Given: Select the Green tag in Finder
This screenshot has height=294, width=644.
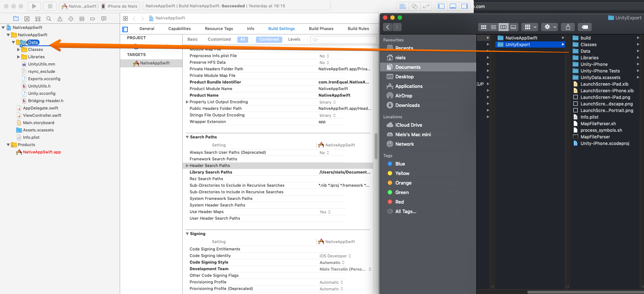Looking at the screenshot, I should (x=428, y=193).
